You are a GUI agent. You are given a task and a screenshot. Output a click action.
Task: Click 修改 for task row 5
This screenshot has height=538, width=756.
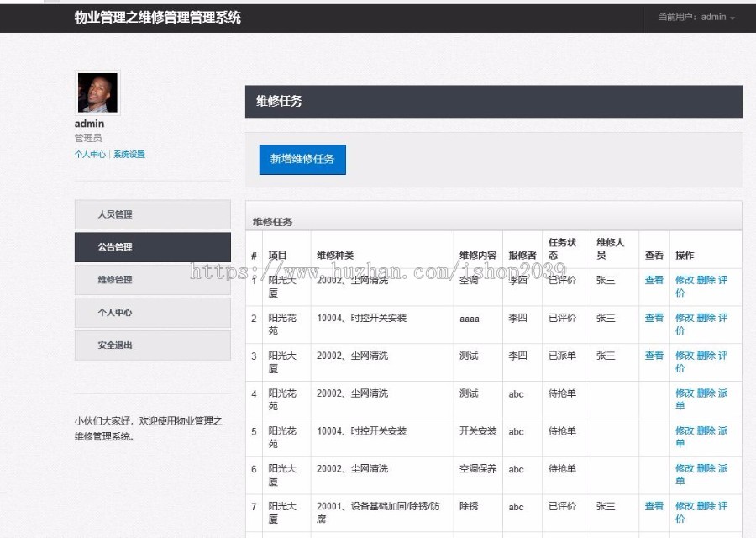click(x=685, y=431)
